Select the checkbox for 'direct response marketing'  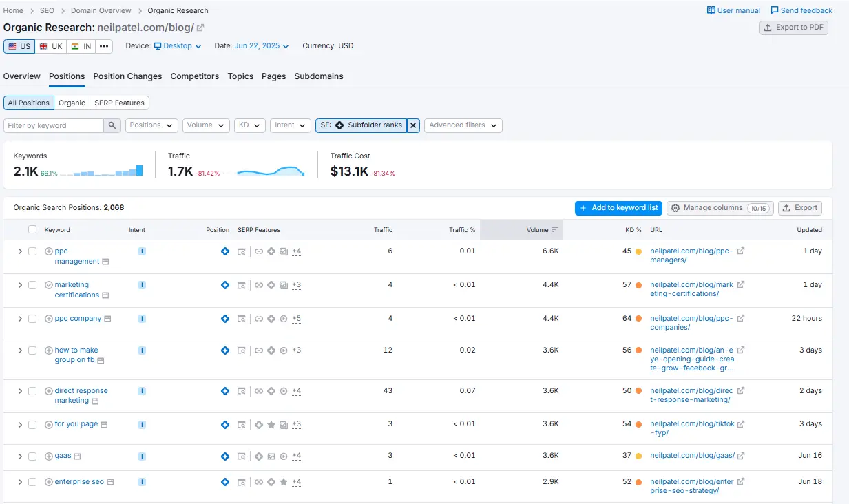(x=32, y=391)
